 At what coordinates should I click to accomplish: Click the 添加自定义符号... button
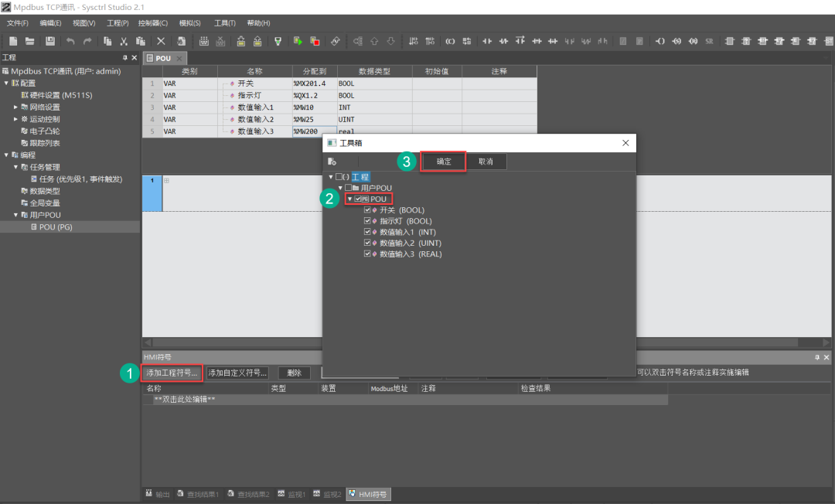point(237,373)
